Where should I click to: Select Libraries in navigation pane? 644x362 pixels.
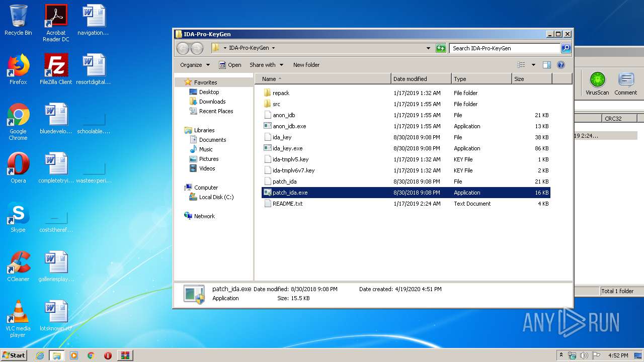[x=204, y=130]
